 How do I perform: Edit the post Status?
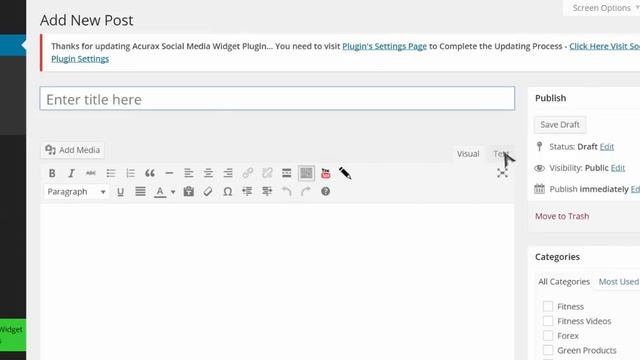coord(607,147)
